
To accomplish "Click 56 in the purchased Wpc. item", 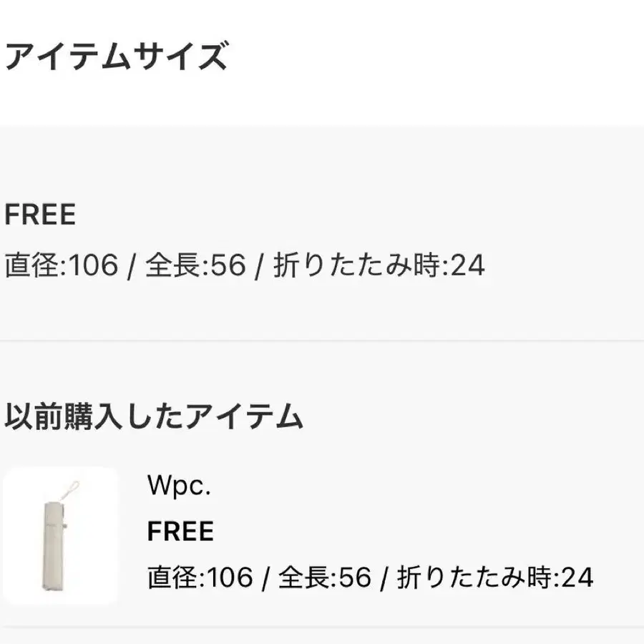I will [x=355, y=577].
